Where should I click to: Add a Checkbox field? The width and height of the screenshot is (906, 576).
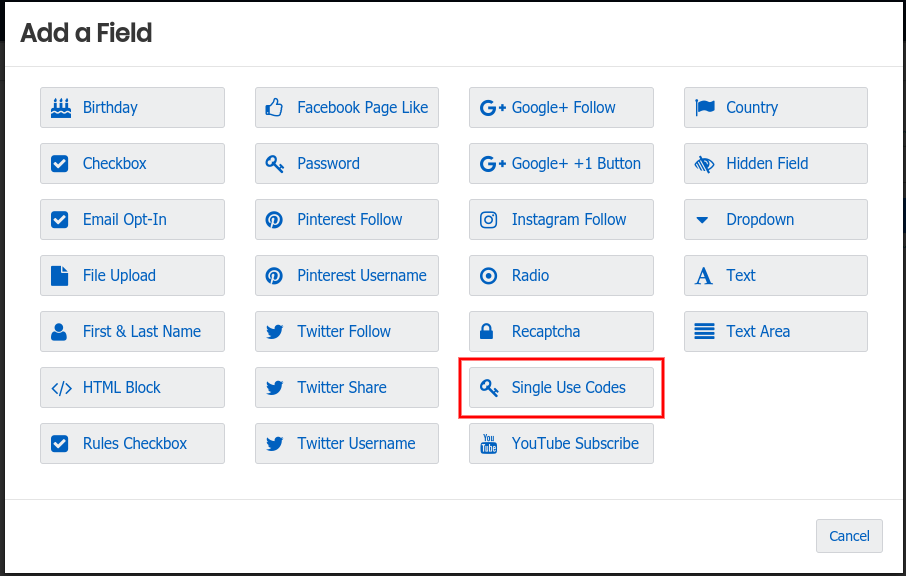(x=132, y=163)
